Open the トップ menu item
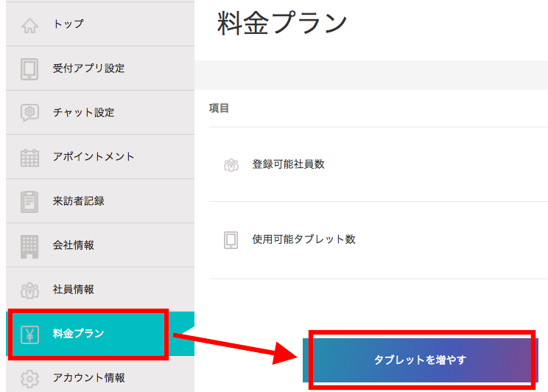The image size is (548, 392). (x=68, y=24)
